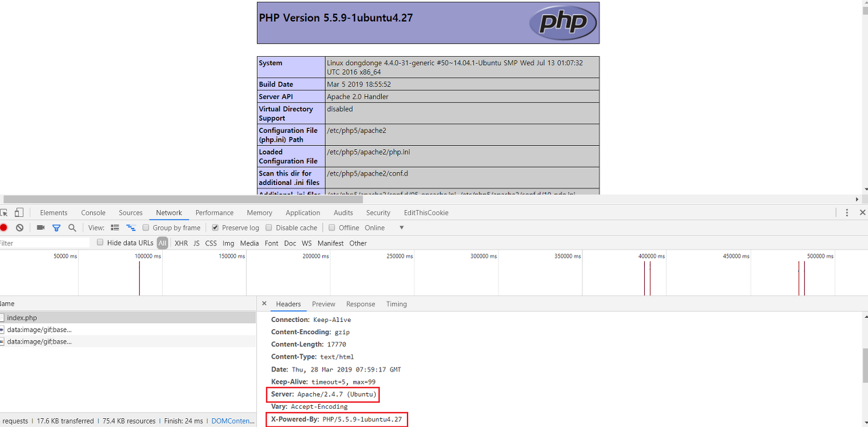This screenshot has width=868, height=427.
Task: Toggle the device toolbar icon
Action: pos(19,213)
